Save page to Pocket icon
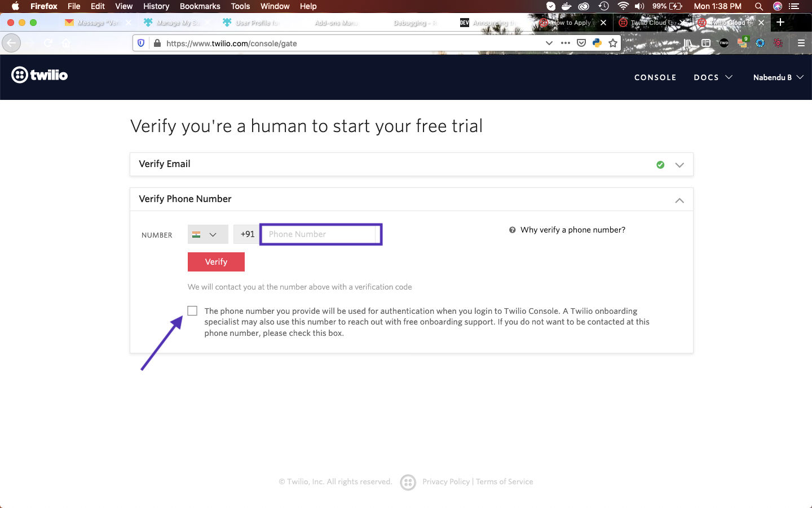Image resolution: width=812 pixels, height=508 pixels. (581, 43)
